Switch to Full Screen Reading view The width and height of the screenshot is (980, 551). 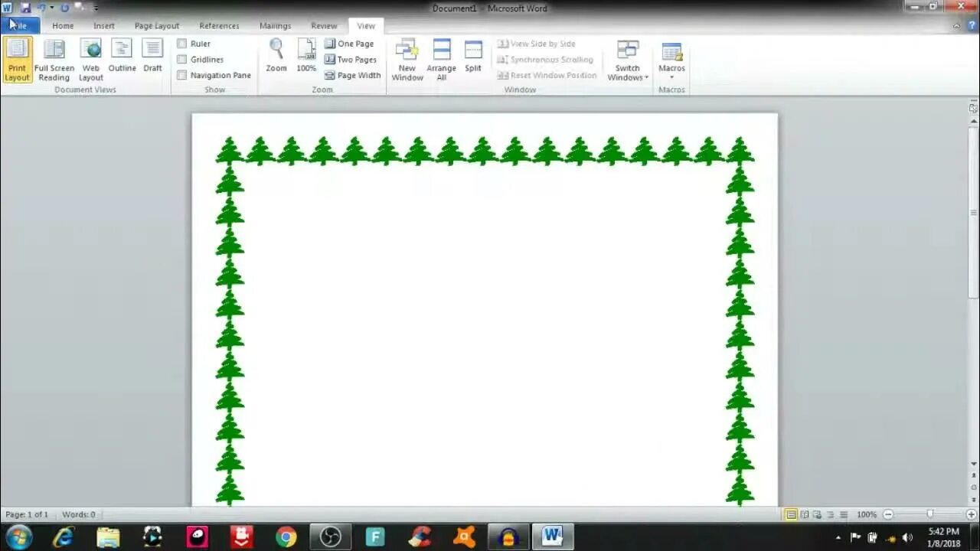click(54, 60)
